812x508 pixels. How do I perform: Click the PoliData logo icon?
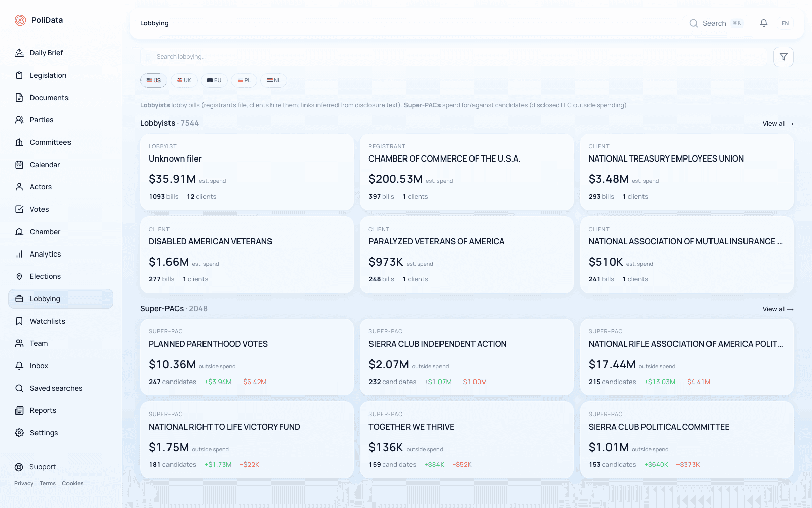20,20
